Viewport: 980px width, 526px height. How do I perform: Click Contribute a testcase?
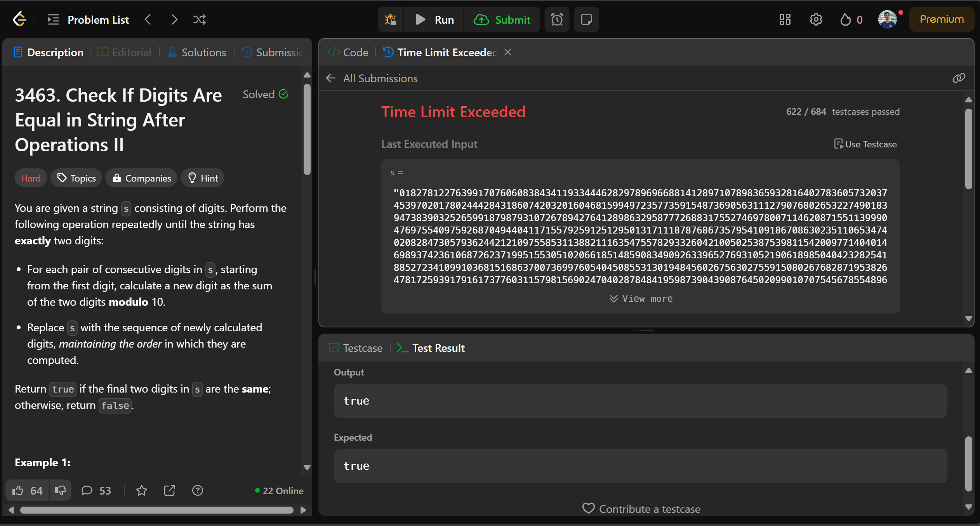coord(641,509)
